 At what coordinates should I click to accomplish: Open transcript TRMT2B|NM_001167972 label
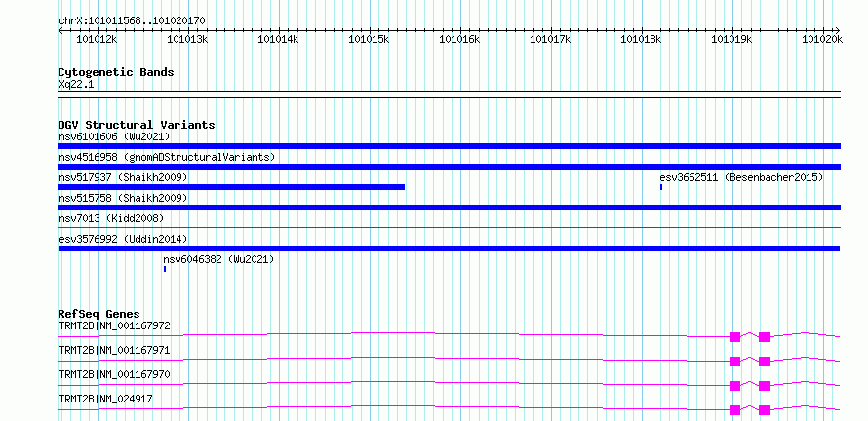tap(114, 325)
